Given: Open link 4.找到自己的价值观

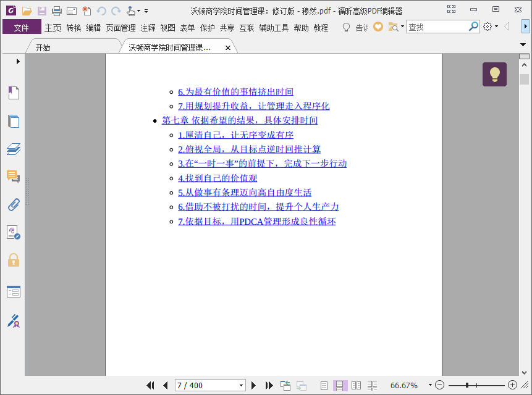Looking at the screenshot, I should [217, 178].
